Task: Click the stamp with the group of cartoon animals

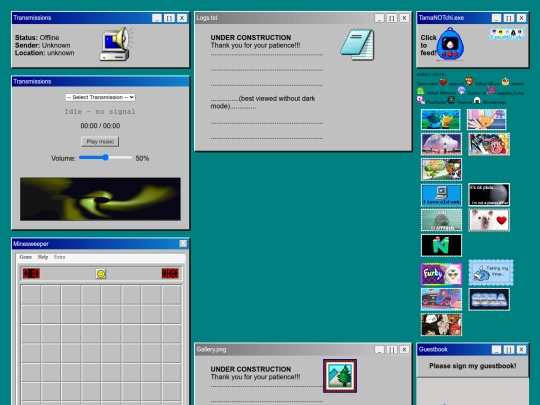Action: click(x=442, y=325)
